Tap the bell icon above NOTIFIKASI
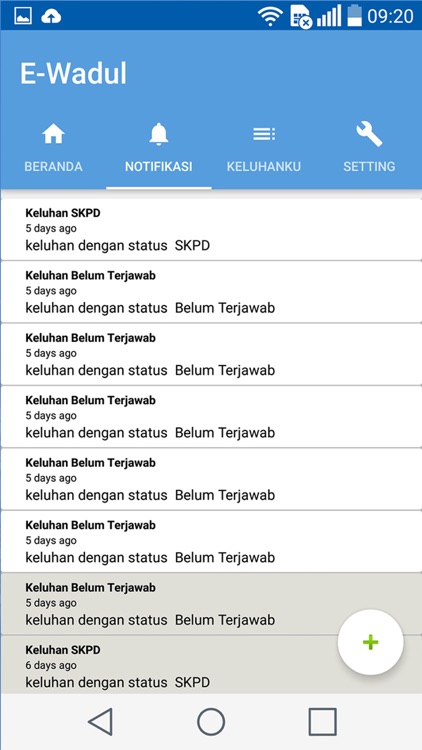Viewport: 422px width, 750px height. tap(159, 134)
